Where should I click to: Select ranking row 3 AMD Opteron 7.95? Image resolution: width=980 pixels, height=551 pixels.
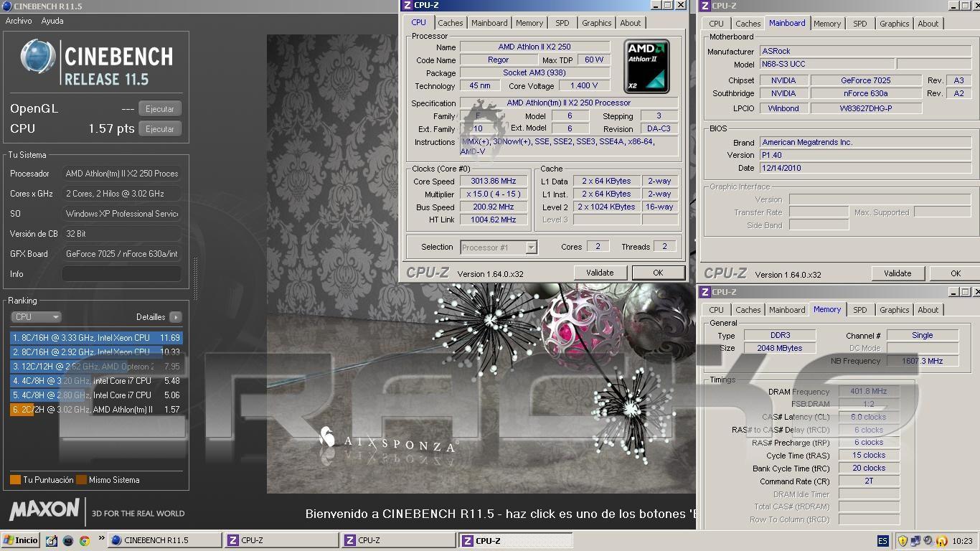96,367
